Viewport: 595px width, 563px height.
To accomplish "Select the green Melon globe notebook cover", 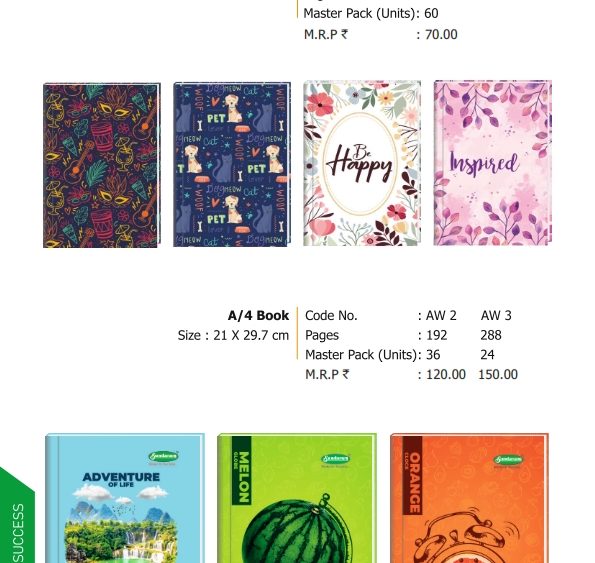I will (x=297, y=498).
